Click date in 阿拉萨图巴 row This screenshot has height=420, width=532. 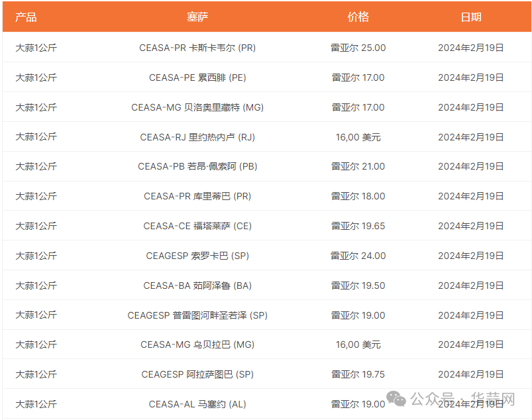click(470, 374)
